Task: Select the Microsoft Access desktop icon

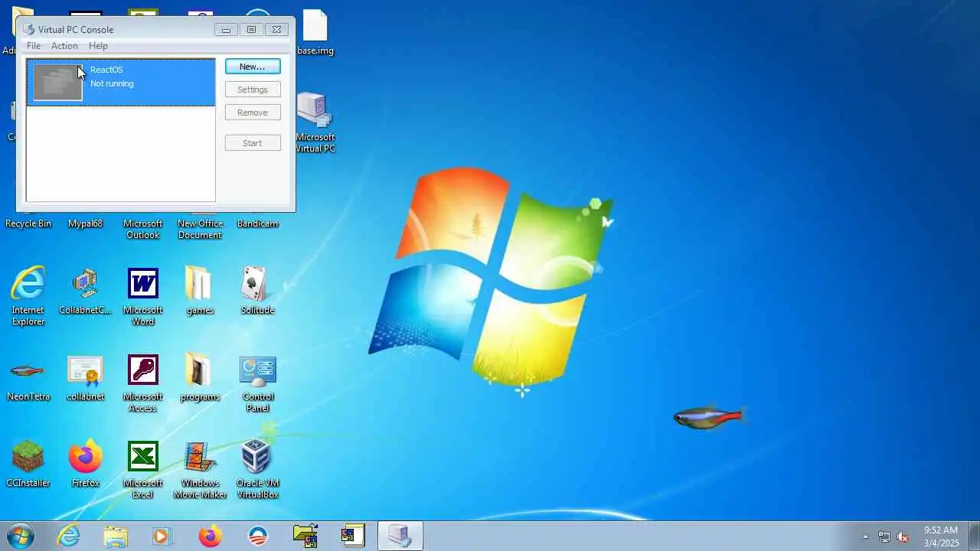Action: pos(143,383)
